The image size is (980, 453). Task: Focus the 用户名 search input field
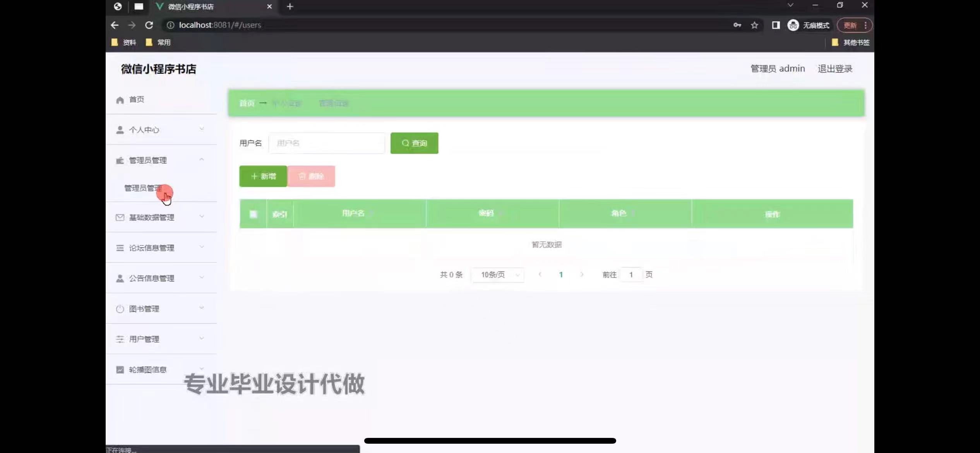pos(327,143)
